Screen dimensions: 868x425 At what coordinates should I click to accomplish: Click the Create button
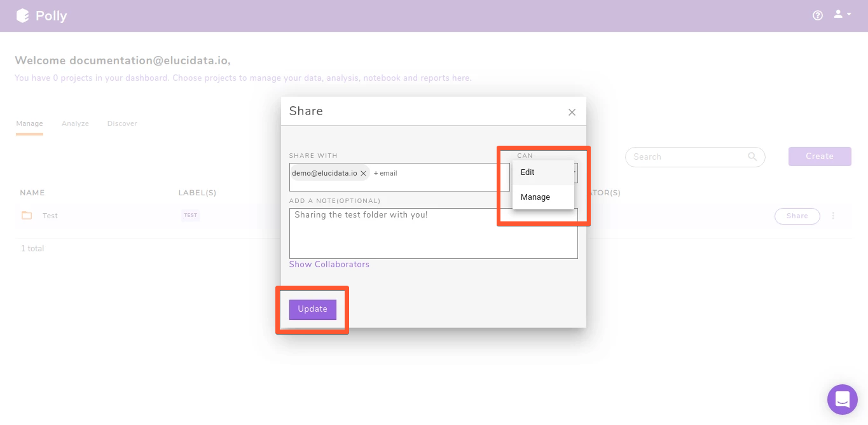[819, 156]
